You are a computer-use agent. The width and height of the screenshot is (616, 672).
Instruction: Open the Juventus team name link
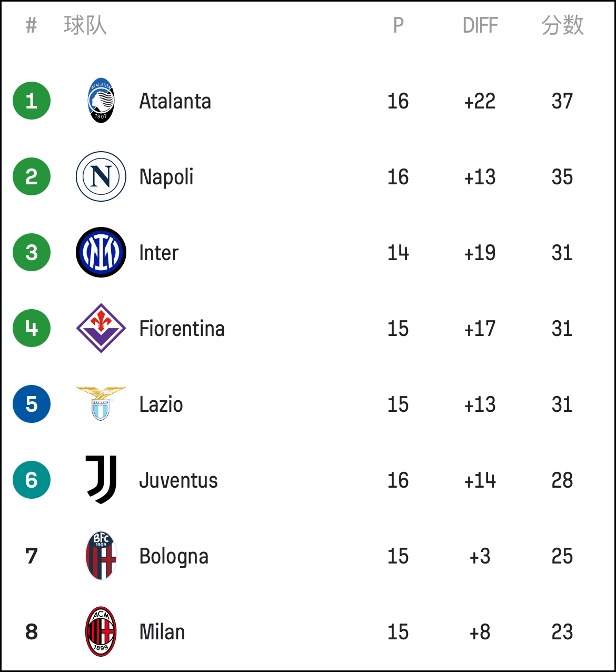coord(178,480)
